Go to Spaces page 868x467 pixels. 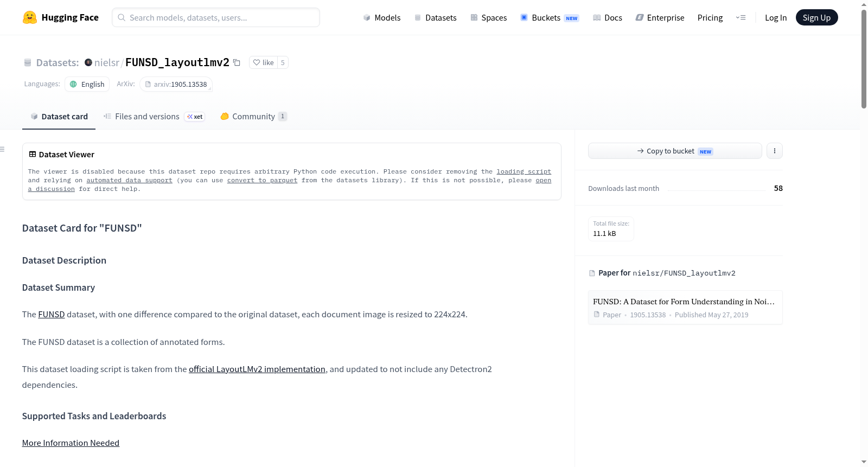pos(488,17)
